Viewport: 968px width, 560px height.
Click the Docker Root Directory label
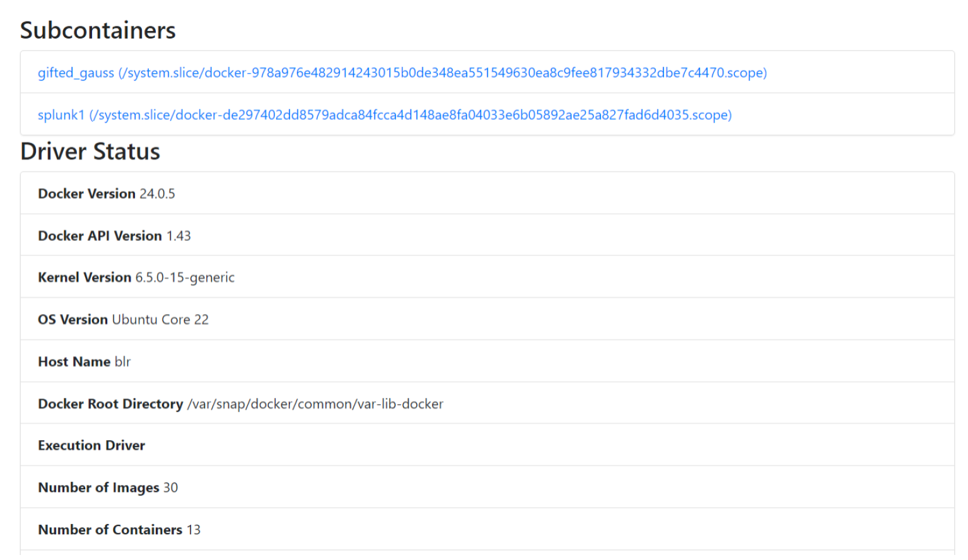(110, 404)
